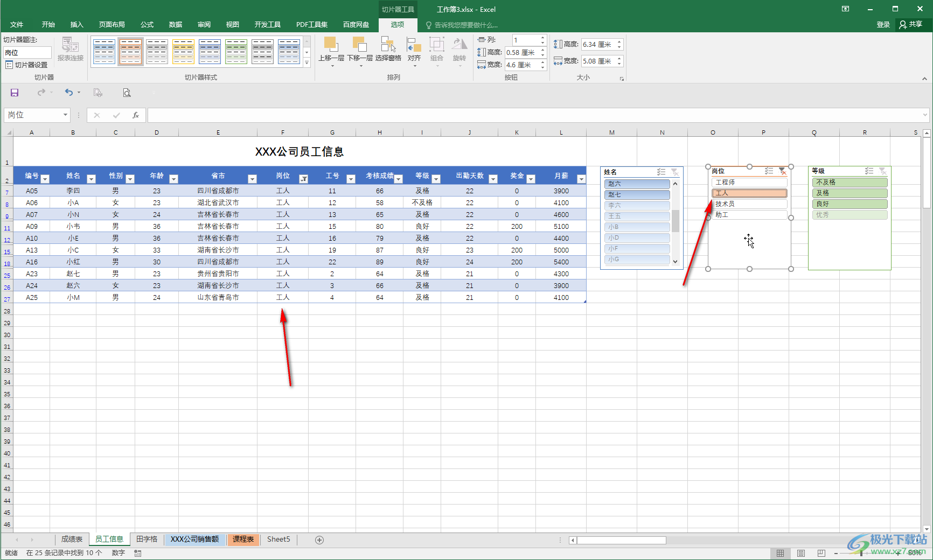Switch to XXX公司销售额 sheet tab
933x560 pixels.
(x=195, y=539)
